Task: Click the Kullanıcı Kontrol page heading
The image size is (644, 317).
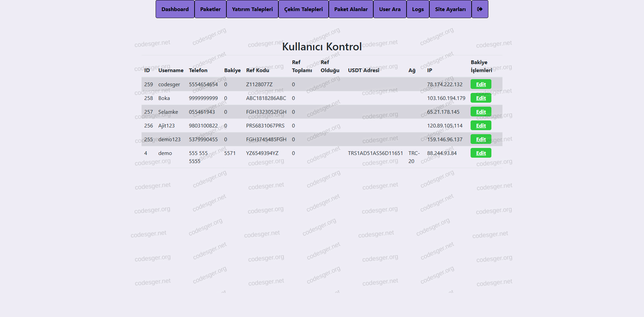Action: tap(322, 47)
